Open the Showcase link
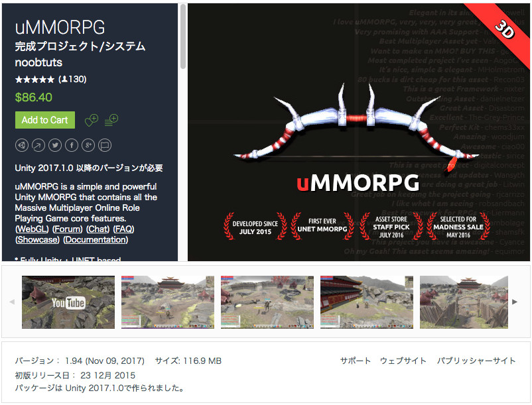The width and height of the screenshot is (532, 405). [x=38, y=239]
